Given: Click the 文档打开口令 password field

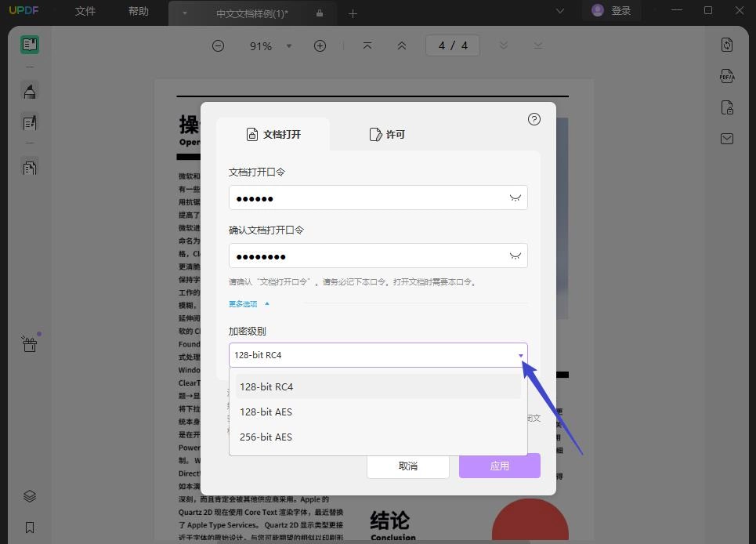Looking at the screenshot, I should (x=378, y=198).
